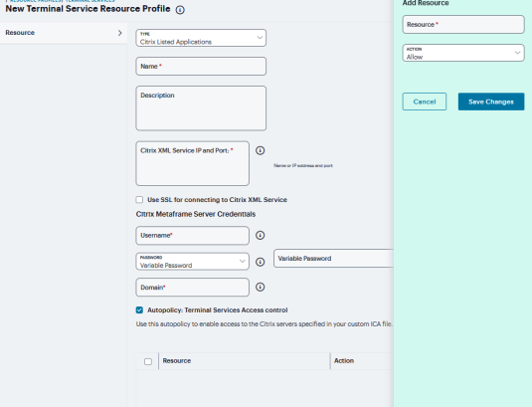The height and width of the screenshot is (407, 532).
Task: Show info icon next to Password dropdown
Action: (260, 262)
